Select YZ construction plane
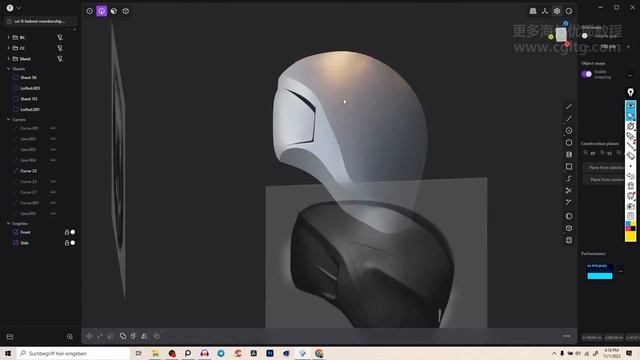 coord(607,153)
